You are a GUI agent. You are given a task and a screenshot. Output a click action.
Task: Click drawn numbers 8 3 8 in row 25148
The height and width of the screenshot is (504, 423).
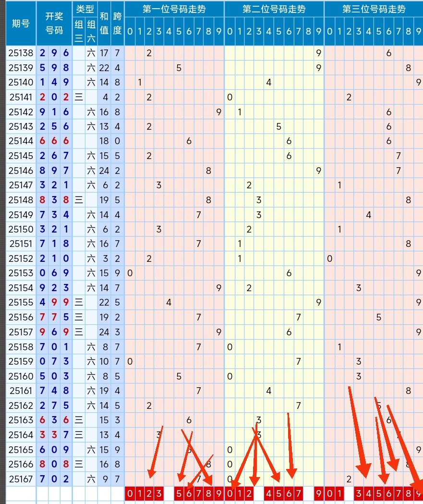54,200
